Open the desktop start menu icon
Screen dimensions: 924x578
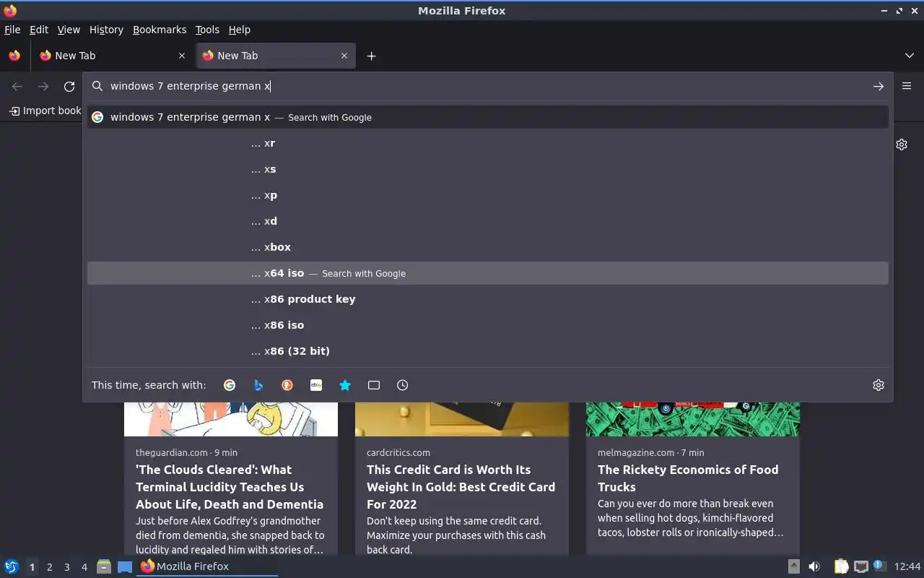11,566
